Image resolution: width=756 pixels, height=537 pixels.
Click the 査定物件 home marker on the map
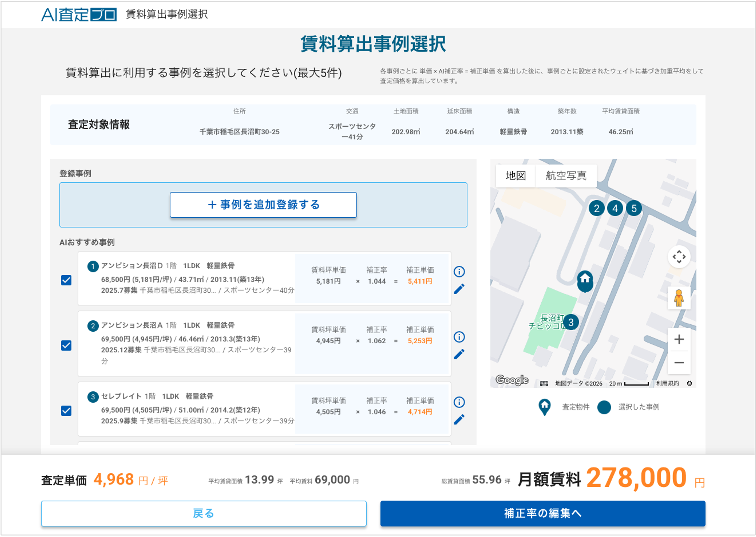(584, 280)
